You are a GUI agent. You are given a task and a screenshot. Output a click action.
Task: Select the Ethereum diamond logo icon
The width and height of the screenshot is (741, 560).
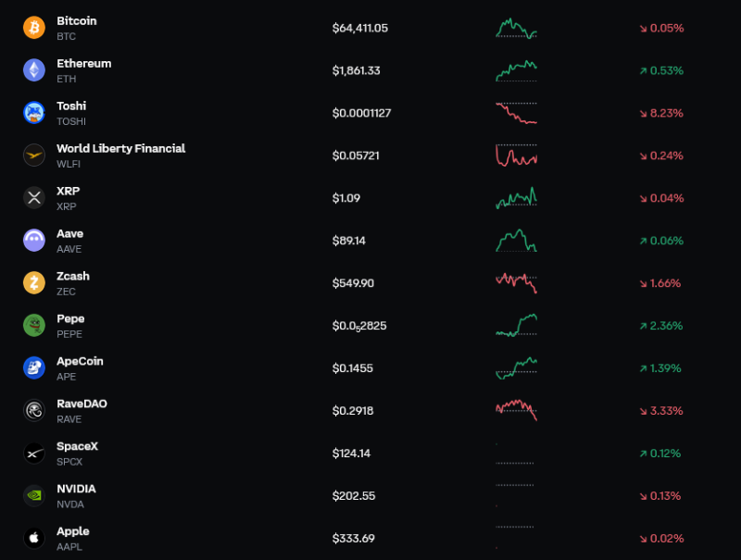(34, 69)
